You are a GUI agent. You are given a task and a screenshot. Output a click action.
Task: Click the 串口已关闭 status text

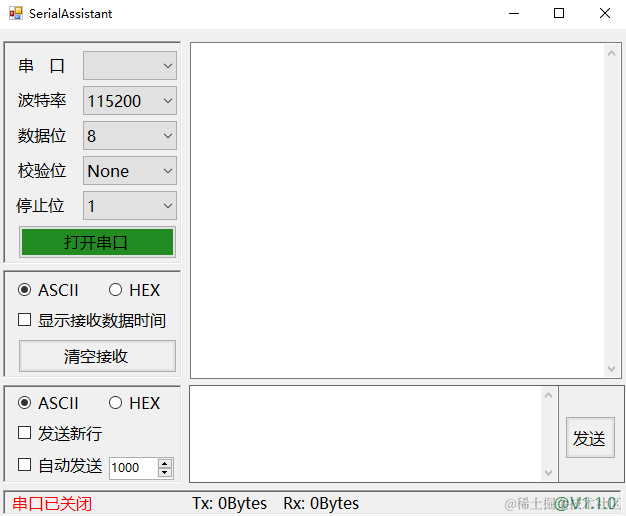pyautogui.click(x=52, y=504)
